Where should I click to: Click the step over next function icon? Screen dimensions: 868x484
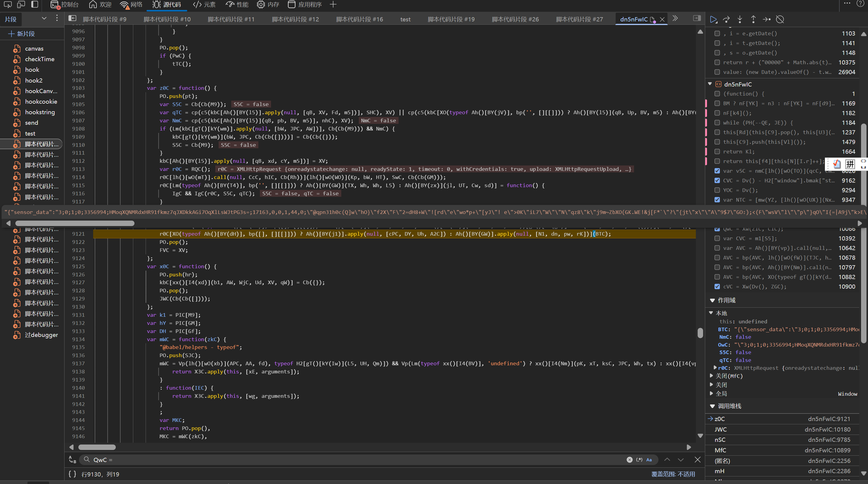727,19
